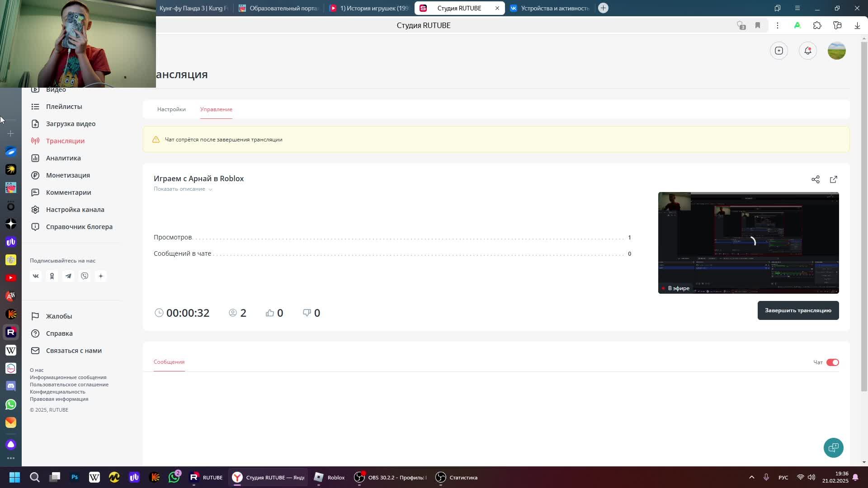Open the VK social link icon
The width and height of the screenshot is (868, 488).
[x=36, y=276]
